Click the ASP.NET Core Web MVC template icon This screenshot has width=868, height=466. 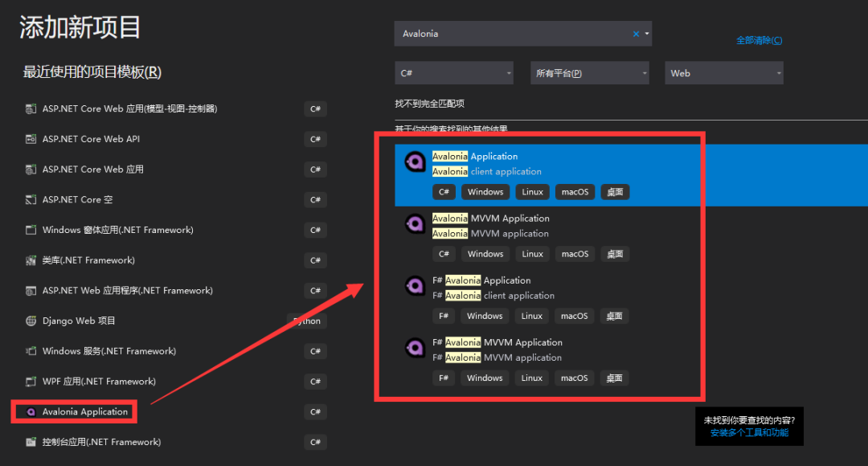(31, 108)
